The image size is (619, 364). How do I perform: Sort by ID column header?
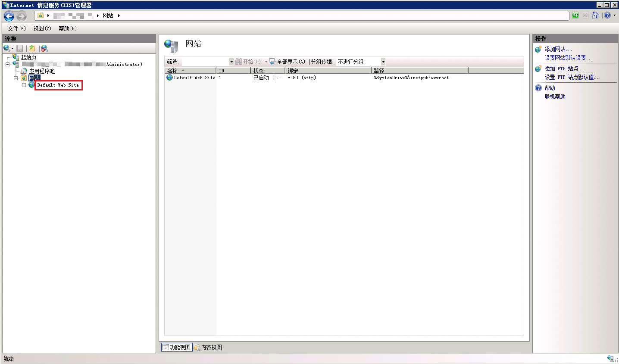click(233, 71)
